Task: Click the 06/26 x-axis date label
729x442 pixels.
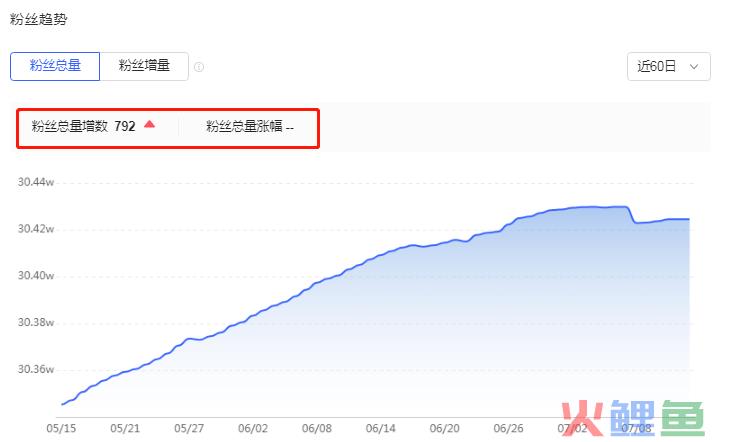Action: point(508,428)
